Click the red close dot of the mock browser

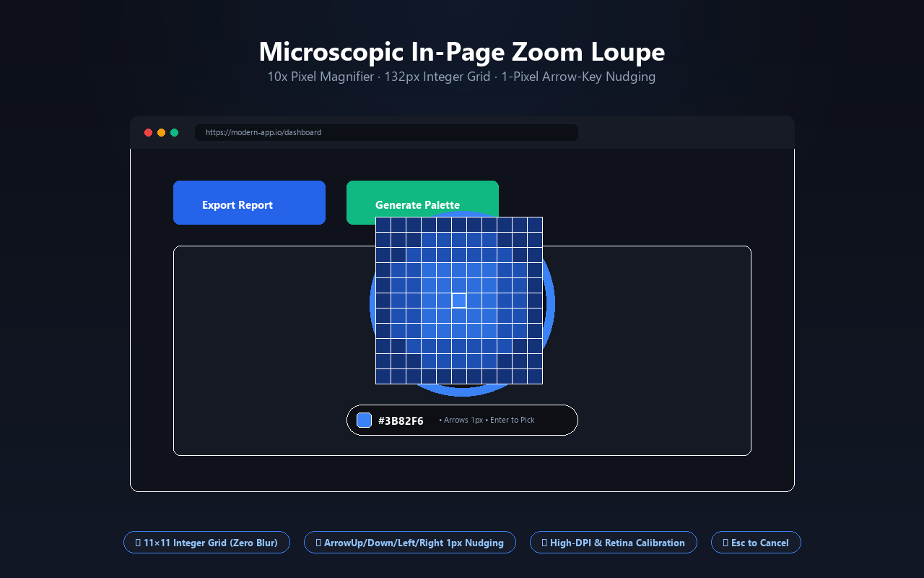pos(148,133)
